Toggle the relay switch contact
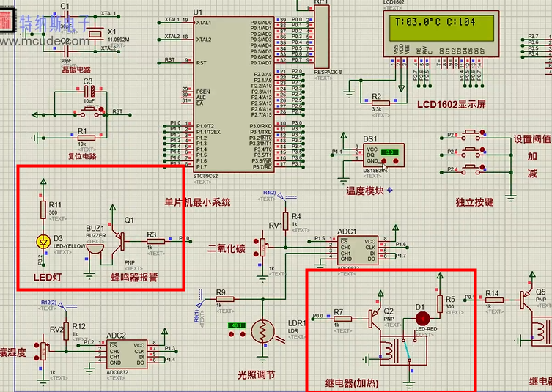552x392 pixels. 407,350
